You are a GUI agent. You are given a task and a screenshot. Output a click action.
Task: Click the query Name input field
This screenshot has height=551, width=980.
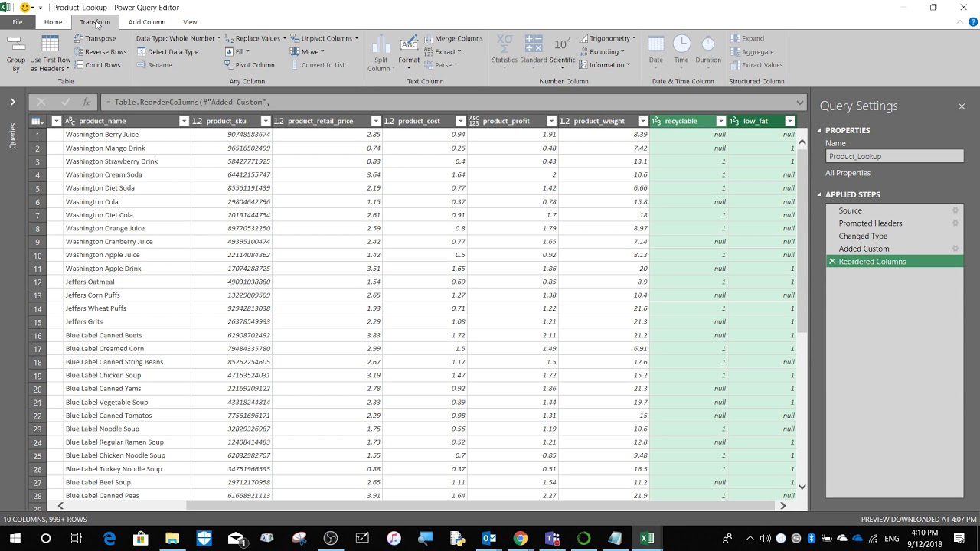pyautogui.click(x=894, y=156)
